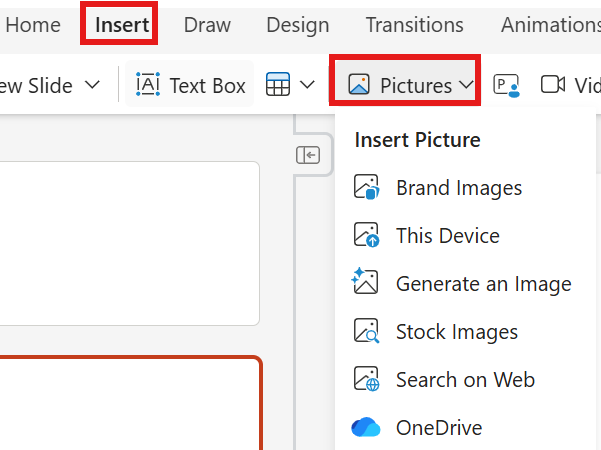
Task: Select the Design tab
Action: click(298, 25)
